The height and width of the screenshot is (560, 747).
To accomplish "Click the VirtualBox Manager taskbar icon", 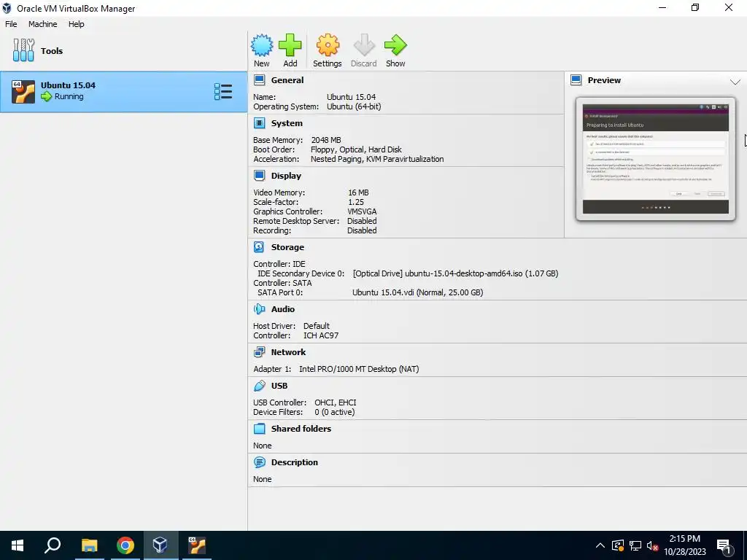I will [160, 545].
